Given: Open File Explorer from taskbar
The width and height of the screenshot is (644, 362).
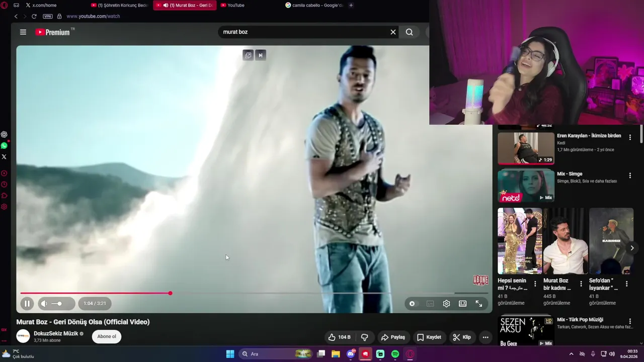Looking at the screenshot, I should [x=336, y=354].
